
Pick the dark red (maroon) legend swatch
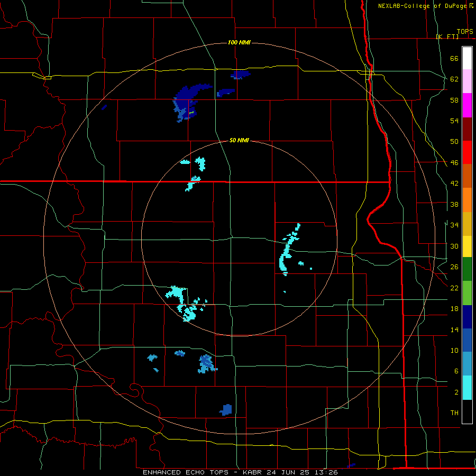(x=467, y=129)
